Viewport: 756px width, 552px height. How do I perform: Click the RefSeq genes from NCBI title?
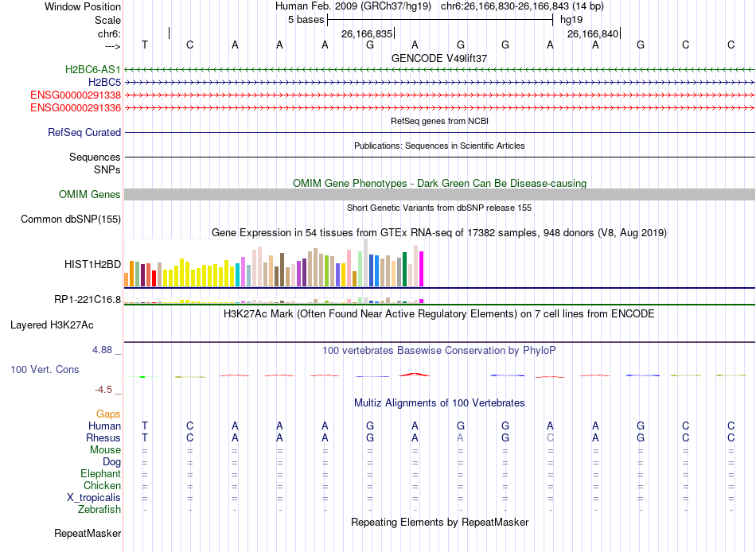[x=439, y=121]
